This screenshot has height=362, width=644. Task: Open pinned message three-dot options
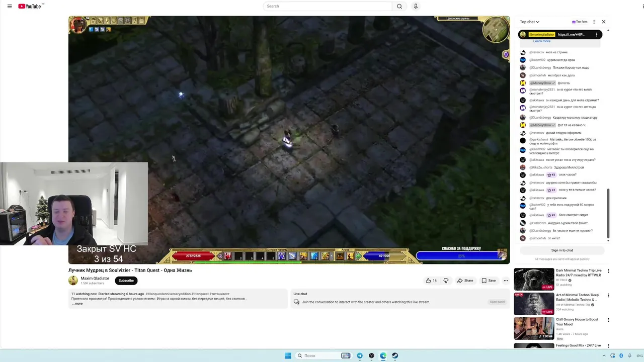597,35
